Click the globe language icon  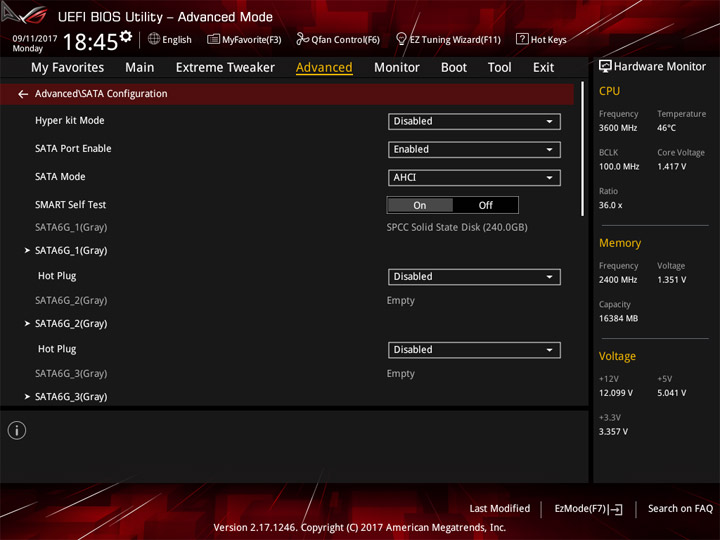154,39
